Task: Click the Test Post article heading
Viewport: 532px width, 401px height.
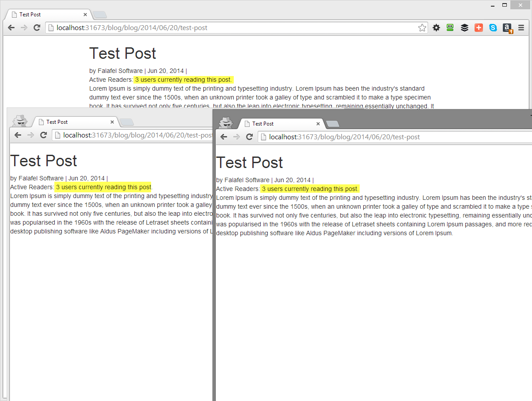Action: pos(122,53)
